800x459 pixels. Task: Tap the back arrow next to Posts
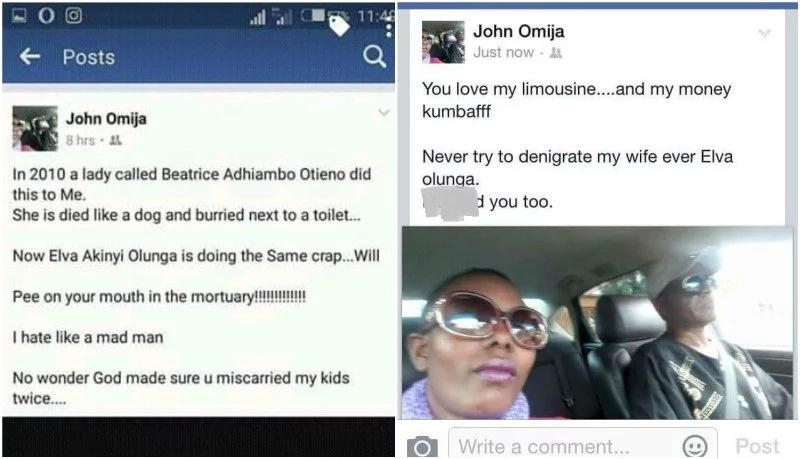[x=30, y=56]
